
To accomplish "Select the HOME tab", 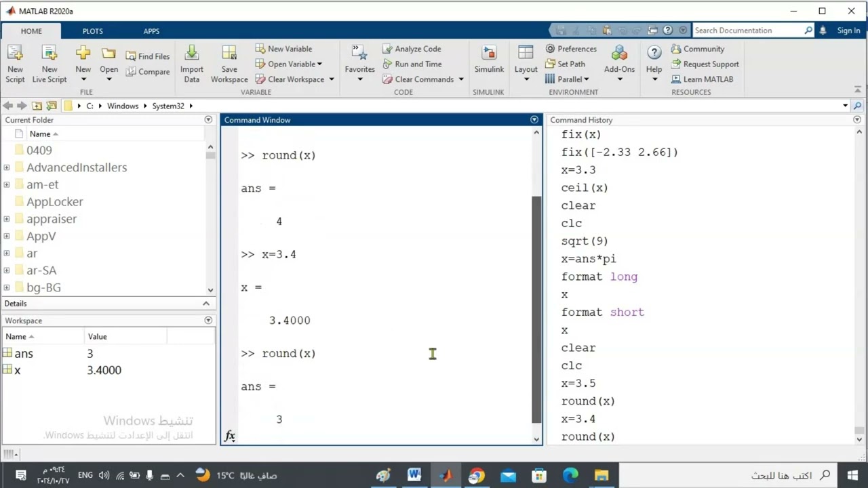I will [x=31, y=31].
